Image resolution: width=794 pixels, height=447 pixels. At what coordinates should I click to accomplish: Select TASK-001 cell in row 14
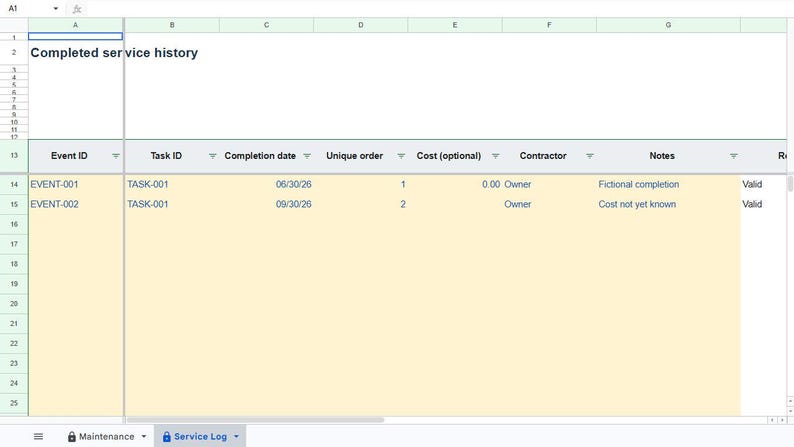[172, 184]
